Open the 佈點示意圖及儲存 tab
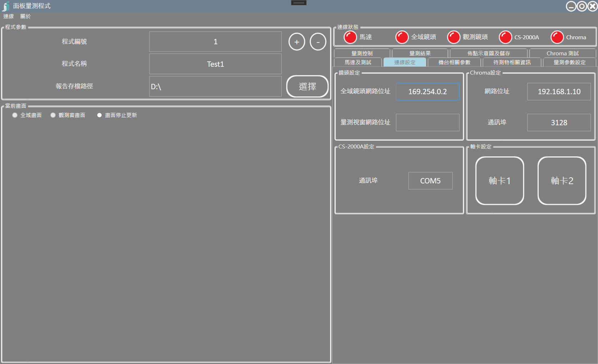598x364 pixels. pos(489,53)
